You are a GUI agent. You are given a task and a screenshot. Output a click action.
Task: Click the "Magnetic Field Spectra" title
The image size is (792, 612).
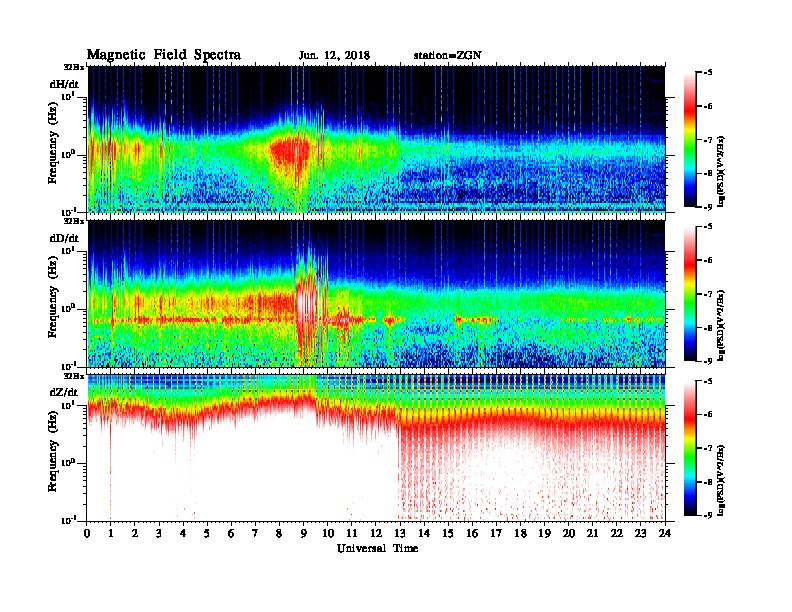(x=164, y=55)
